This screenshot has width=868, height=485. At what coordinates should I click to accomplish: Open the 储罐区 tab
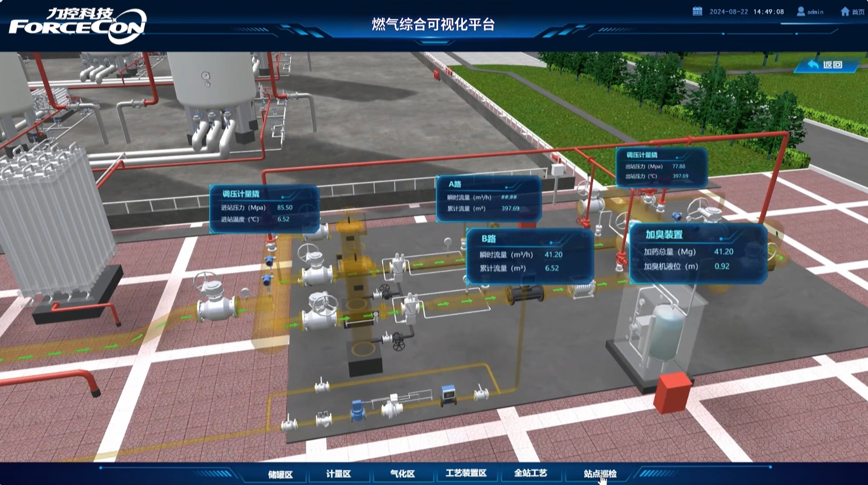(280, 474)
